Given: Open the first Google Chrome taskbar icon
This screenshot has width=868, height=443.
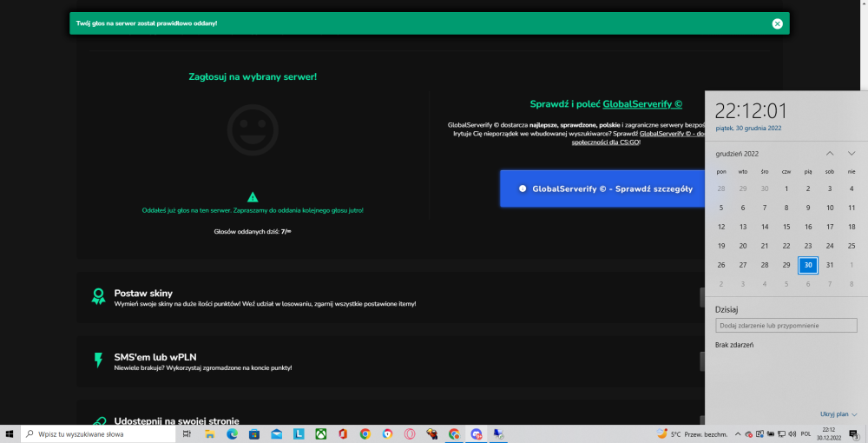Looking at the screenshot, I should 365,434.
